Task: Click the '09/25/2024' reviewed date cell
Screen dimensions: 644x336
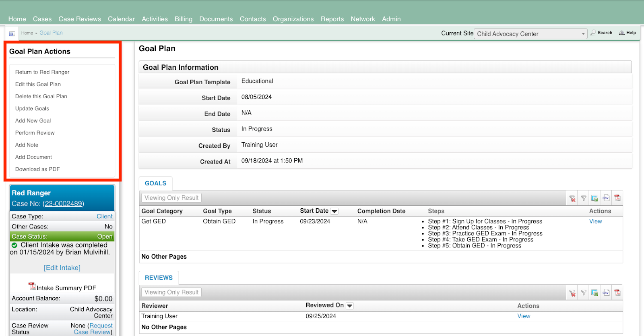Action: [321, 316]
